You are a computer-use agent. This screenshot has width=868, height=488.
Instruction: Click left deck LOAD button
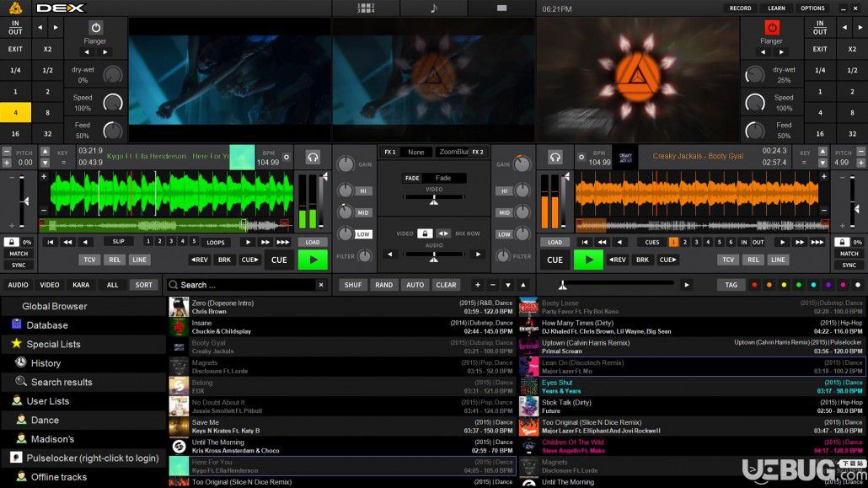point(312,242)
